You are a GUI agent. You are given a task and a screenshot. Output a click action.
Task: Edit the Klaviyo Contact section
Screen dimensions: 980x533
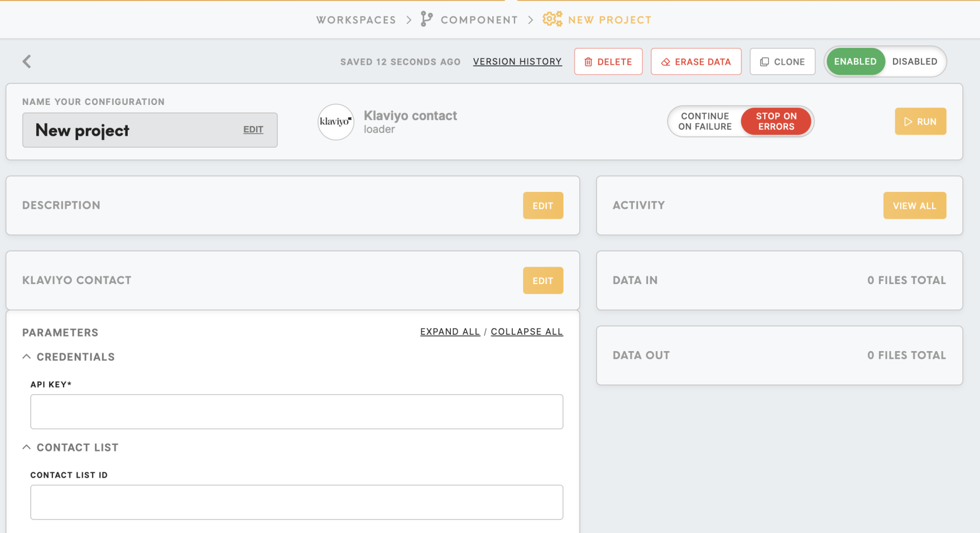point(542,280)
